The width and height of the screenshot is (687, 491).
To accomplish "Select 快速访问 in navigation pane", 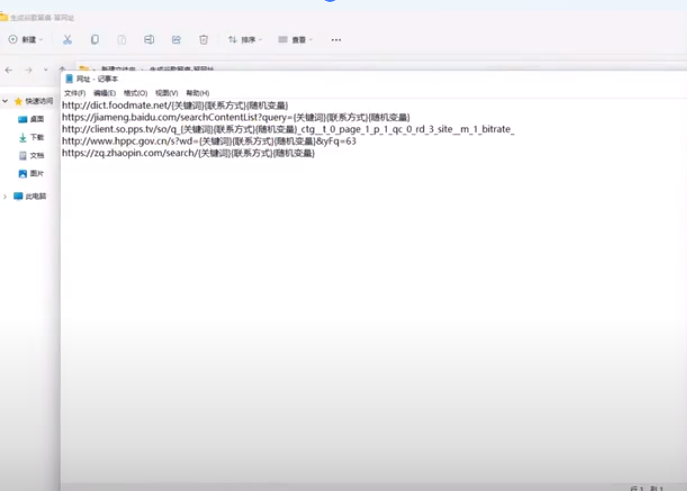I will pyautogui.click(x=34, y=101).
